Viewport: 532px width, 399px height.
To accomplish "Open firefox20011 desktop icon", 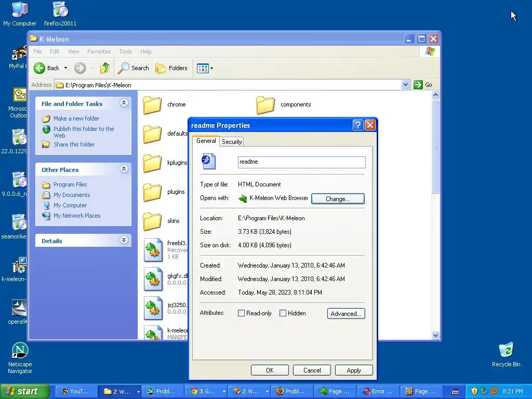I will [60, 14].
